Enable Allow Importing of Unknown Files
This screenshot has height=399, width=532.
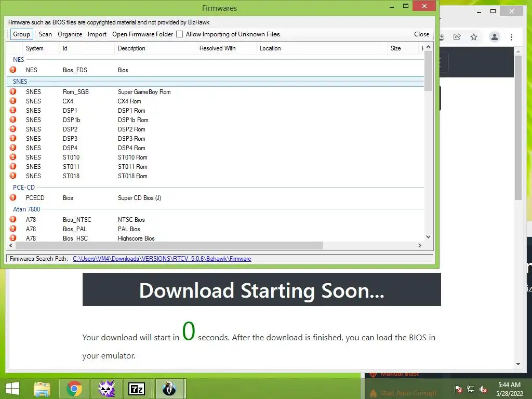tap(180, 34)
